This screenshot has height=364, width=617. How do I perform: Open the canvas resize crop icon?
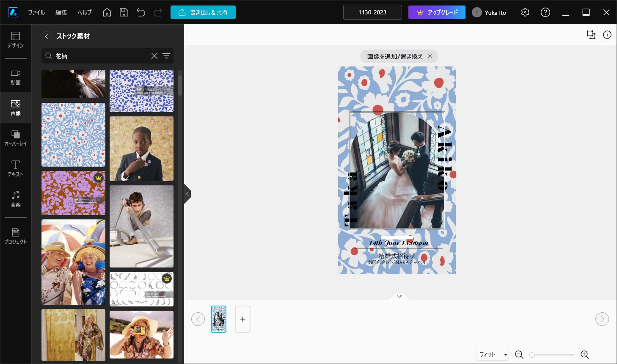coord(591,35)
